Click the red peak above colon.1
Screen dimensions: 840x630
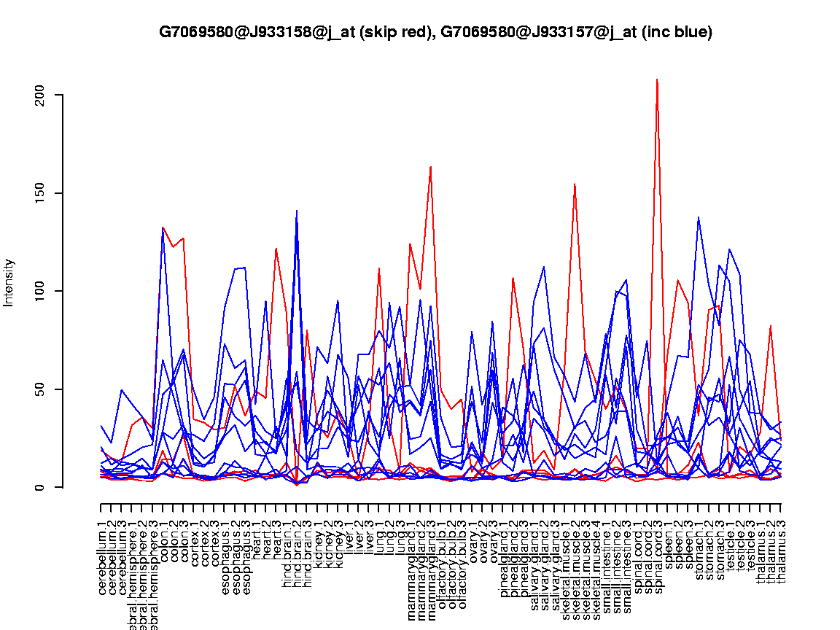coord(163,227)
